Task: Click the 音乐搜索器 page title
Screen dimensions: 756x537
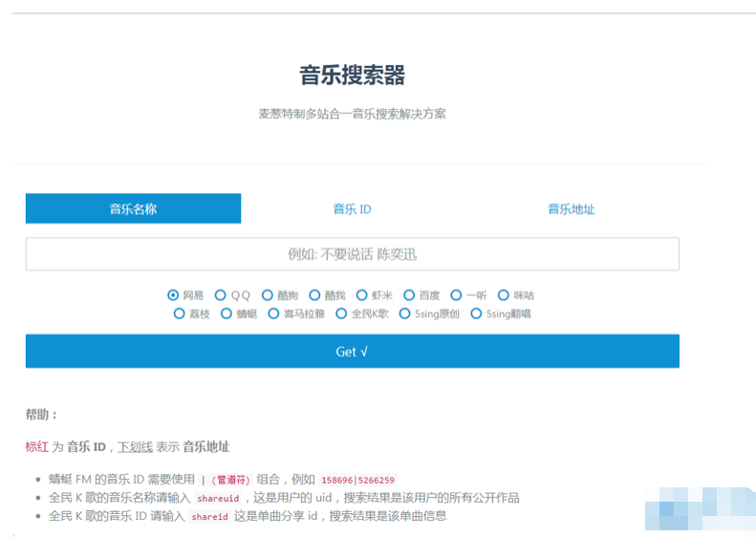Action: pyautogui.click(x=353, y=75)
